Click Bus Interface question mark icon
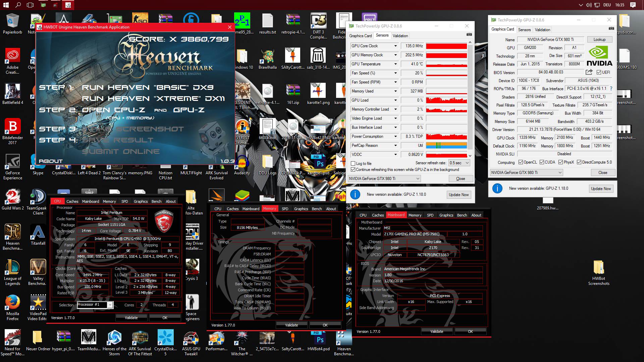Image resolution: width=644 pixels, height=362 pixels. [x=611, y=88]
